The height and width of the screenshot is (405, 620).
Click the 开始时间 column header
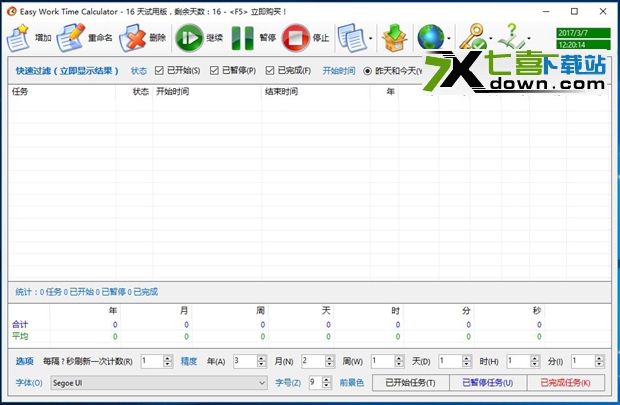[x=207, y=92]
